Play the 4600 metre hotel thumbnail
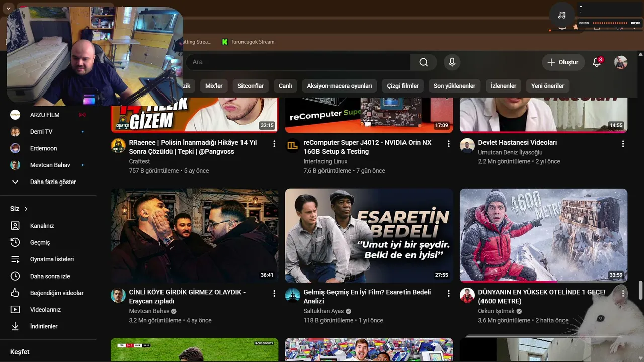The height and width of the screenshot is (362, 644). [x=544, y=235]
